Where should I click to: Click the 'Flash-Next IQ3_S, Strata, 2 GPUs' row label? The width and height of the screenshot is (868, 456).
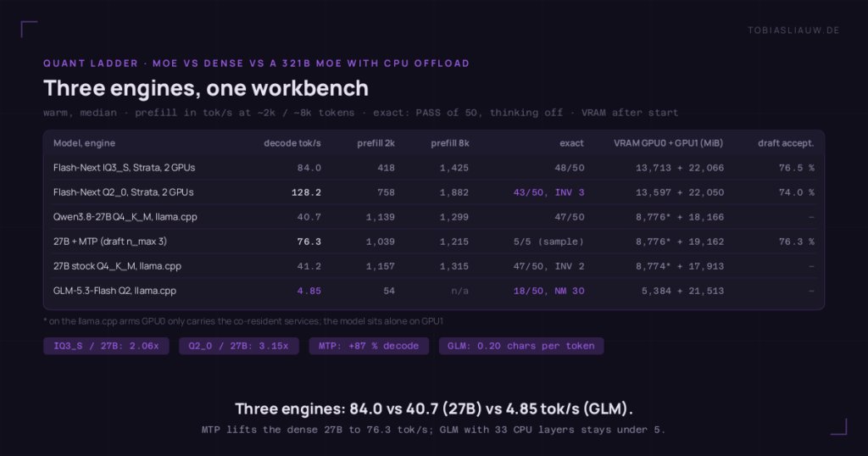click(x=124, y=168)
